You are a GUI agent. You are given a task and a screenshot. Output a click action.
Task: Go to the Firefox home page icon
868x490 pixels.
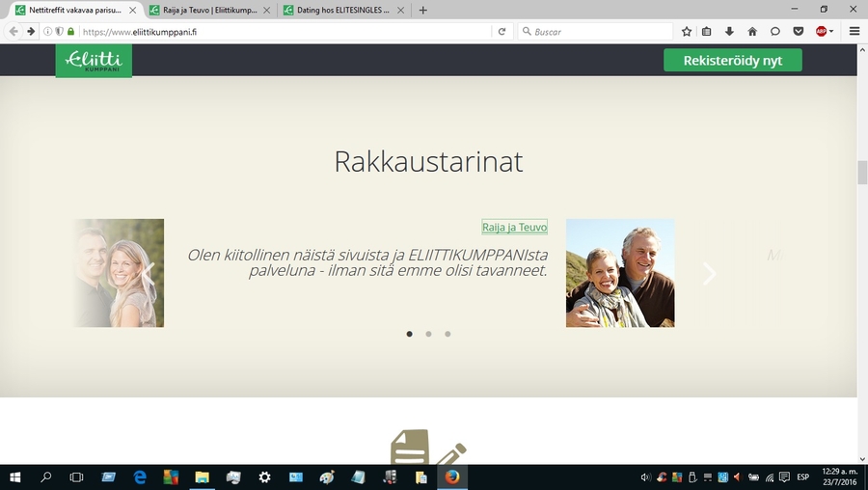tap(751, 32)
